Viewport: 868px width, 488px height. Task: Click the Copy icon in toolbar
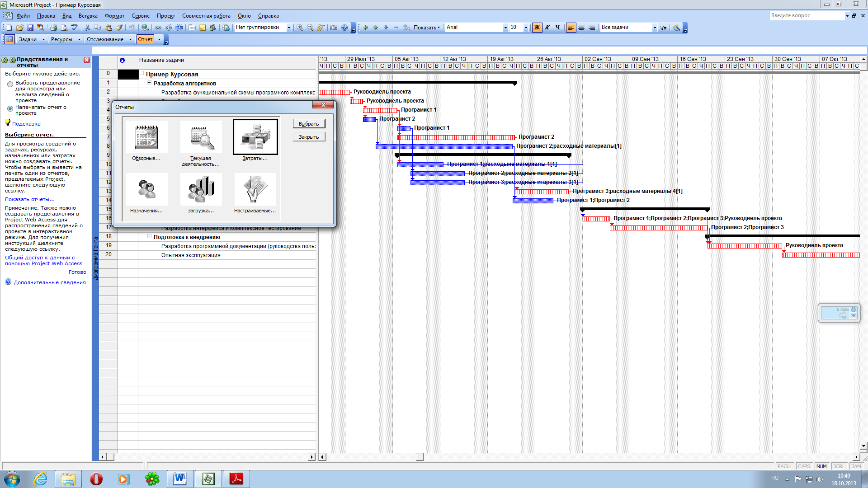point(98,28)
